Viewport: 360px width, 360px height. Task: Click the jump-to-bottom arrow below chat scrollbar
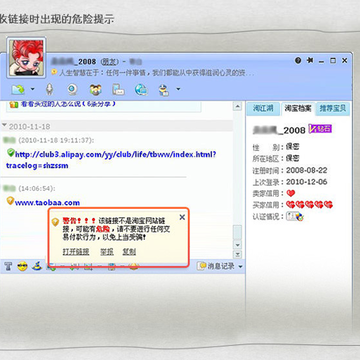238,254
